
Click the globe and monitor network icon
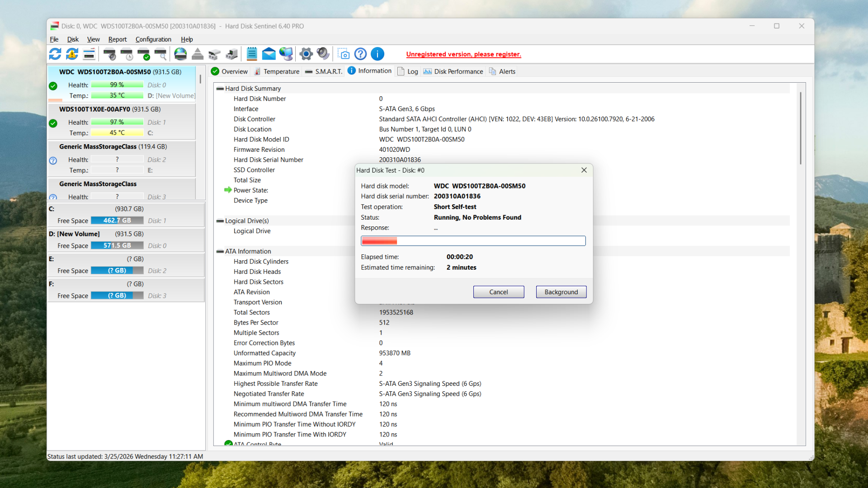(286, 54)
